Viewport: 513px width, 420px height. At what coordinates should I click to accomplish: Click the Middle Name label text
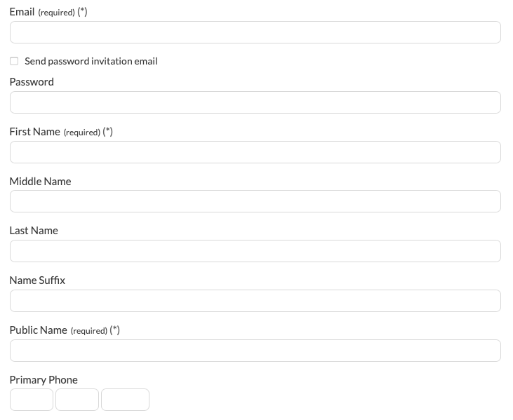pos(40,182)
